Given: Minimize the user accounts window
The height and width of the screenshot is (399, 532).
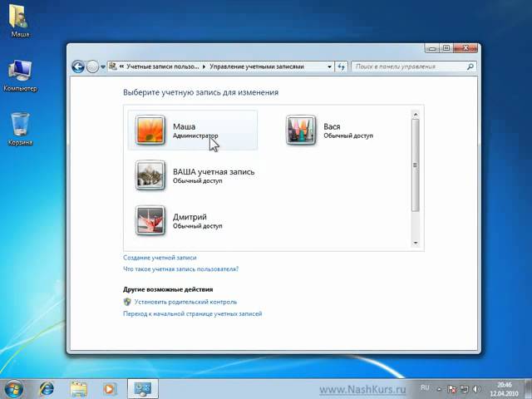Looking at the screenshot, I should [x=432, y=48].
